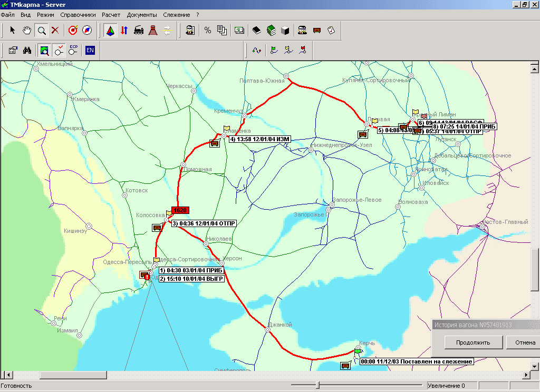The height and width of the screenshot is (392, 540).
Task: Select the '1) 04:30 03/01/04 ПРИБ' event label
Action: (x=191, y=270)
